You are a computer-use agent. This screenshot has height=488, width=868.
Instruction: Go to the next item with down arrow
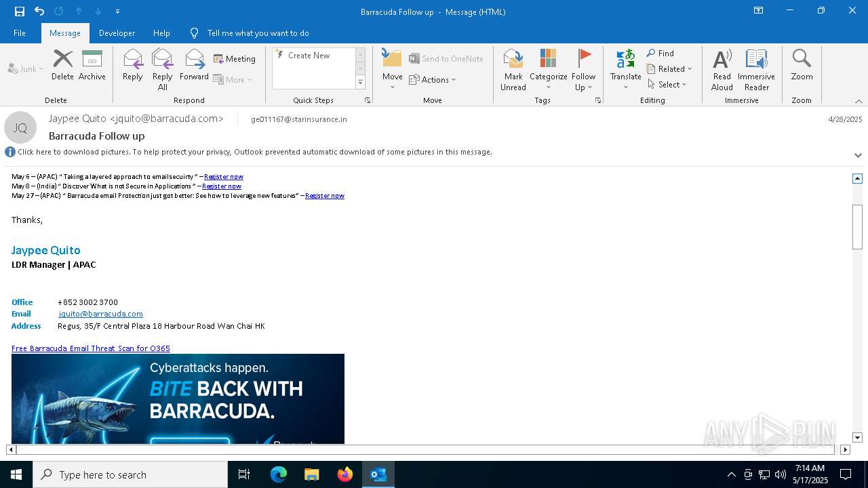[x=98, y=11]
